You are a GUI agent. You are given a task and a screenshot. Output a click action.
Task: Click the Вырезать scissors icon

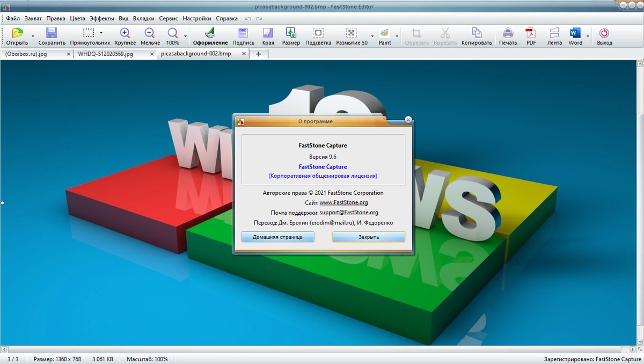pyautogui.click(x=445, y=33)
